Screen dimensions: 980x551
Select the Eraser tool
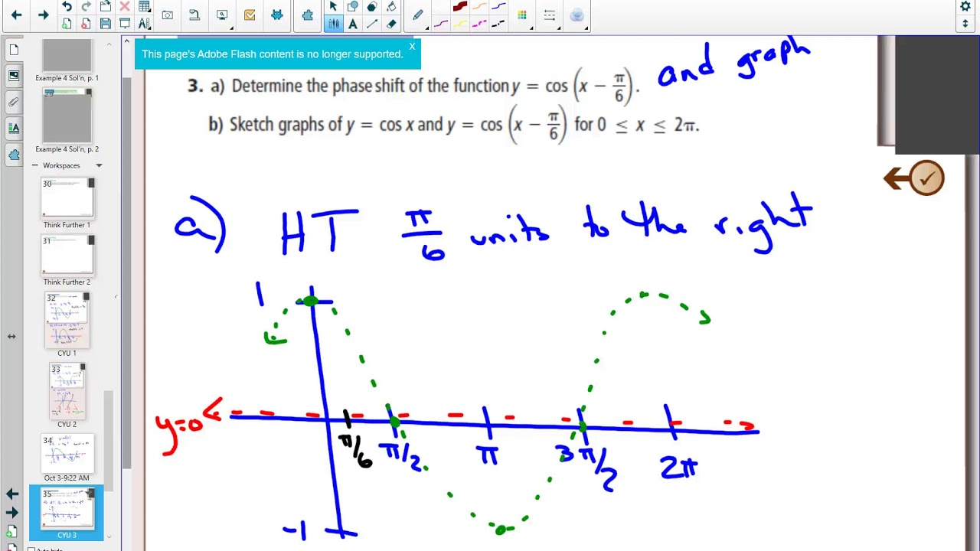coord(391,24)
